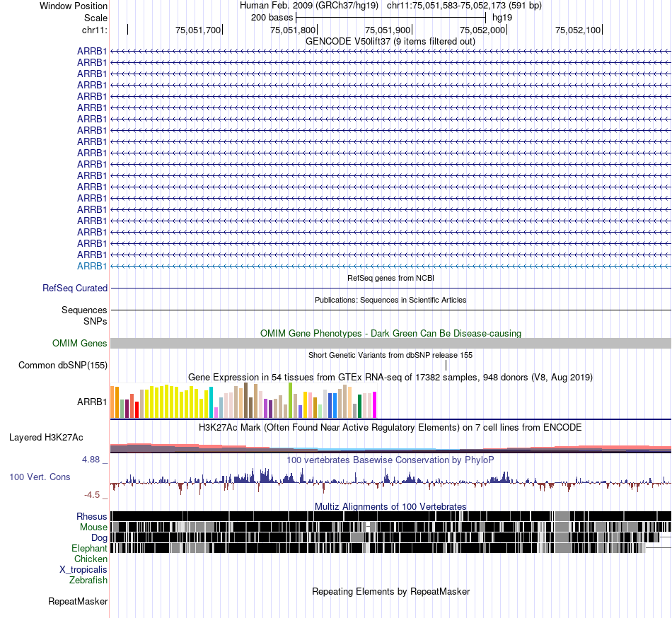This screenshot has width=672, height=618.
Task: Click the Mouse alignment label
Action: click(93, 527)
